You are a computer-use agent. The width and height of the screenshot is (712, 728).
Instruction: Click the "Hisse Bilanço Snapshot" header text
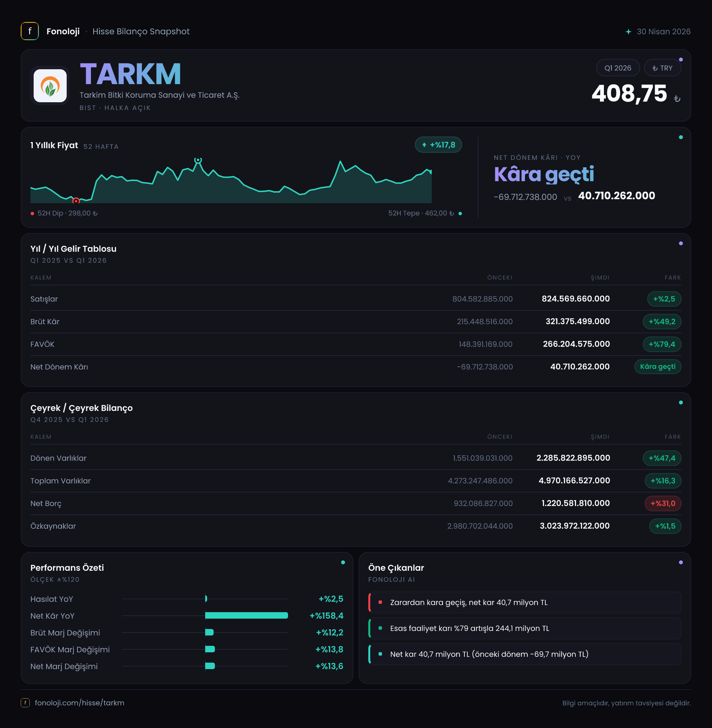(x=141, y=31)
